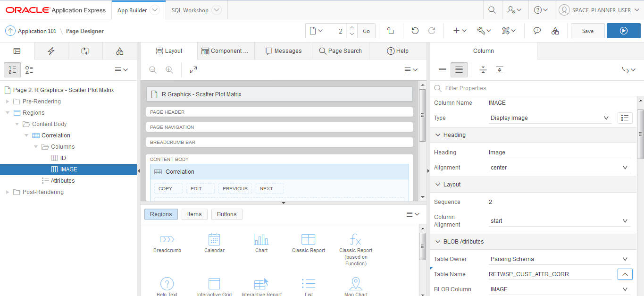The width and height of the screenshot is (644, 296).
Task: Open the rendering tree menu dropdown
Action: 122,70
